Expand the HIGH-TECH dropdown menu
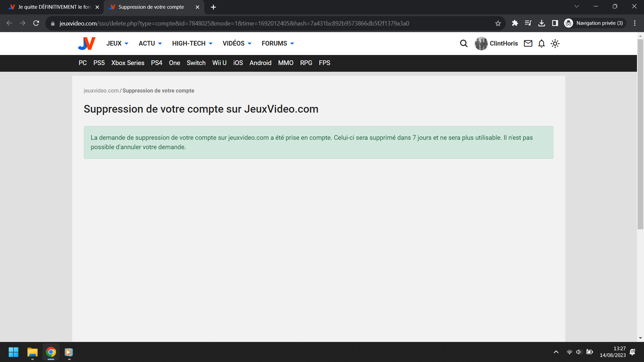Image resolution: width=644 pixels, height=362 pixels. click(192, 44)
